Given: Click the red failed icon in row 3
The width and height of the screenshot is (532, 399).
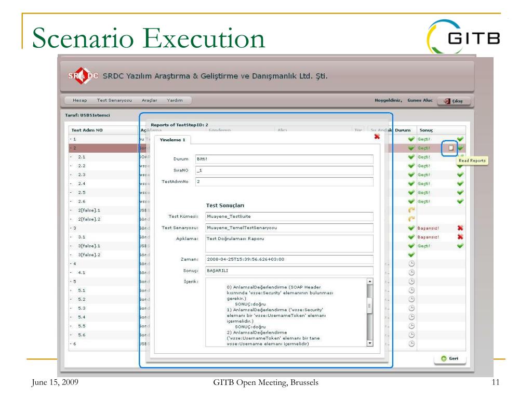Looking at the screenshot, I should point(460,228).
